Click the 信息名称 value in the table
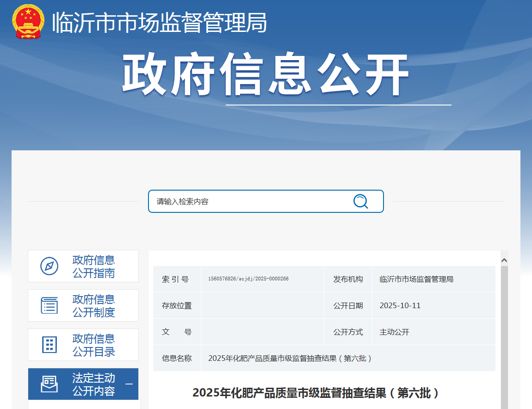The height and width of the screenshot is (409, 532). [x=290, y=358]
